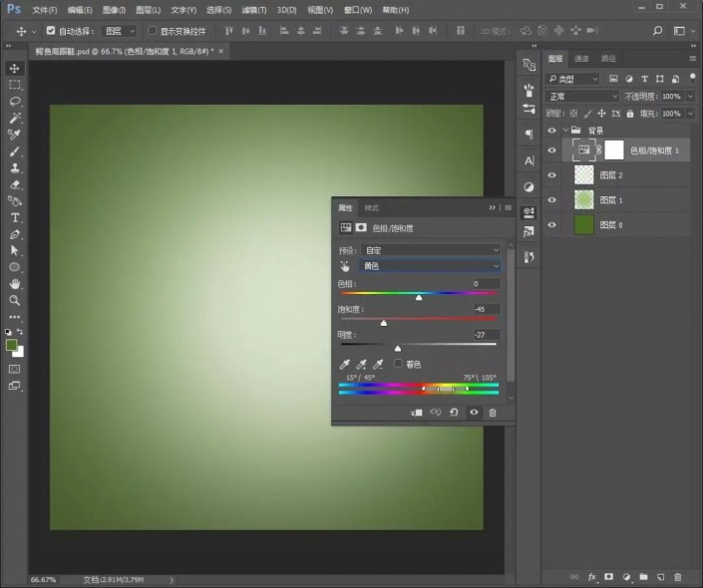Hide layer 2 visibility eye

point(551,175)
